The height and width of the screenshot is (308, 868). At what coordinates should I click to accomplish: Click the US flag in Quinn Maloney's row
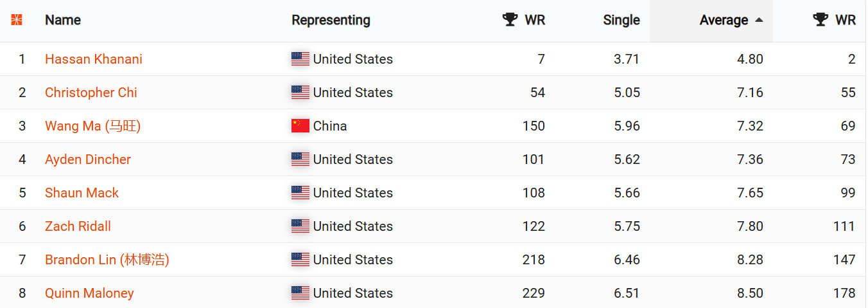(x=300, y=293)
